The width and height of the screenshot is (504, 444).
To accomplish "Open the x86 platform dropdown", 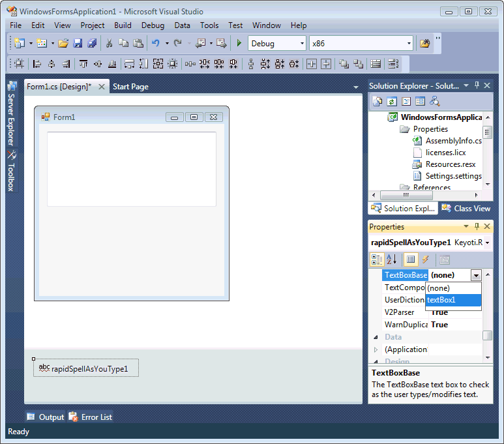I will (409, 44).
